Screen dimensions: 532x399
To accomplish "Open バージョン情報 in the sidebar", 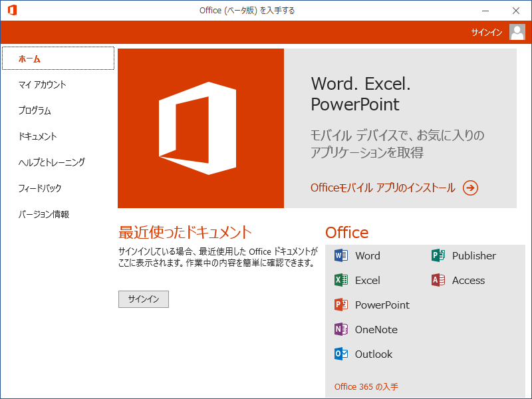I will point(44,214).
